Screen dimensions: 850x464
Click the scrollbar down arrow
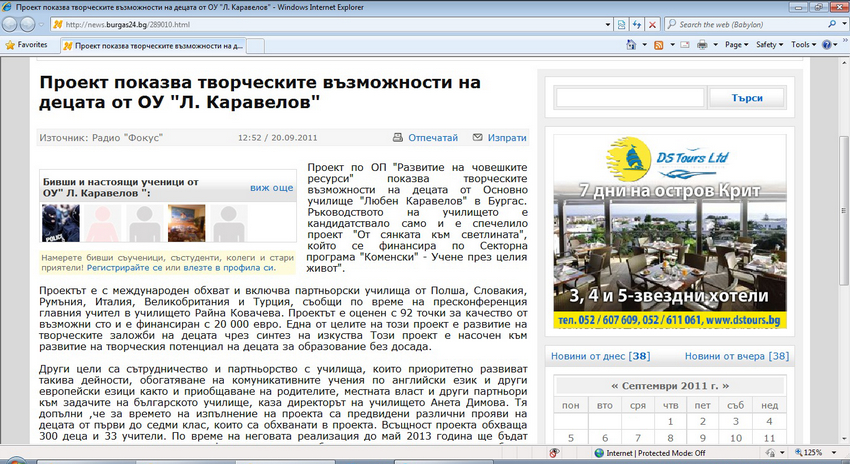843,439
